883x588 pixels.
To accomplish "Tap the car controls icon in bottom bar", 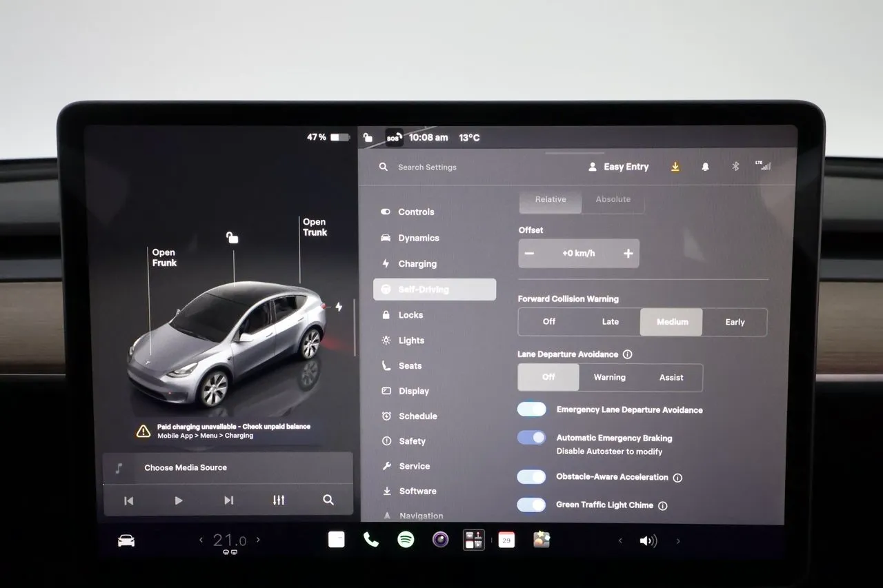I will pos(126,541).
